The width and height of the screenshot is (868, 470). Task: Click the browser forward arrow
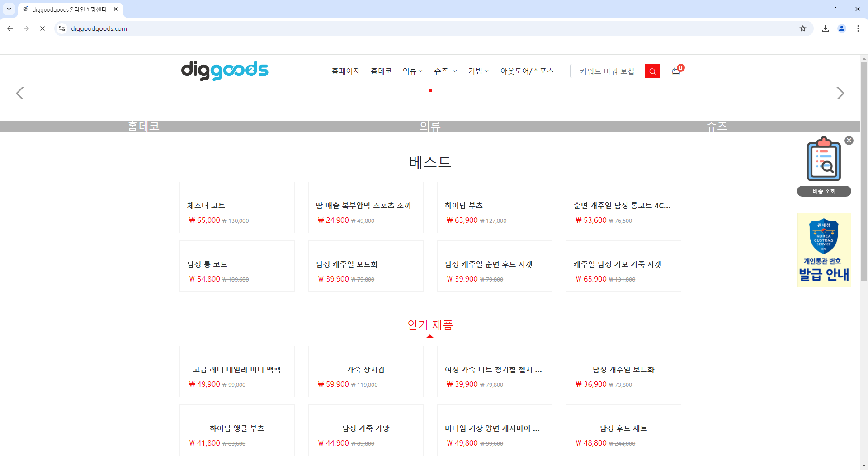pos(26,28)
